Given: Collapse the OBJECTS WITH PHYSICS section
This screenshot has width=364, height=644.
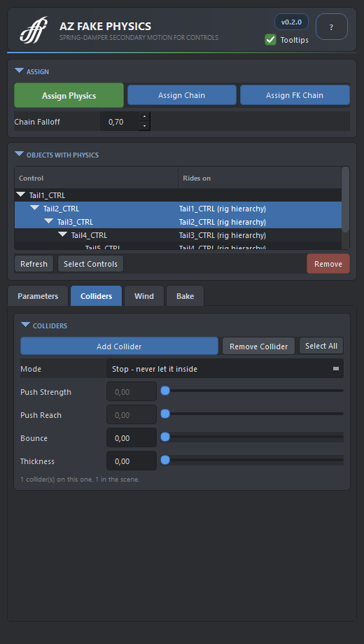Looking at the screenshot, I should point(19,155).
